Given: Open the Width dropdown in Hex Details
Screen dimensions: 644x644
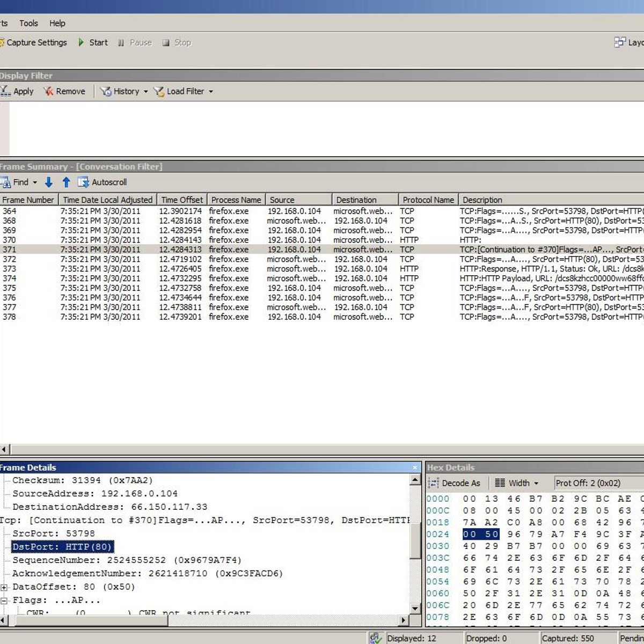Looking at the screenshot, I should coord(516,483).
